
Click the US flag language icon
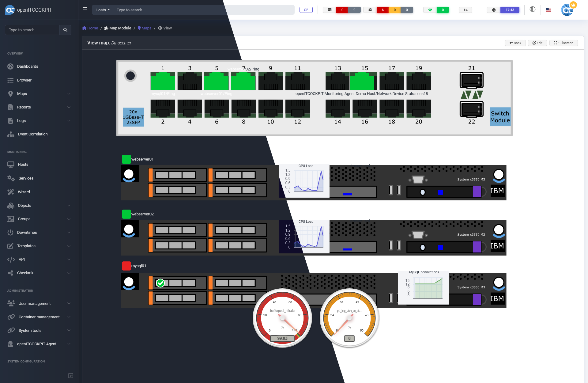coord(548,10)
